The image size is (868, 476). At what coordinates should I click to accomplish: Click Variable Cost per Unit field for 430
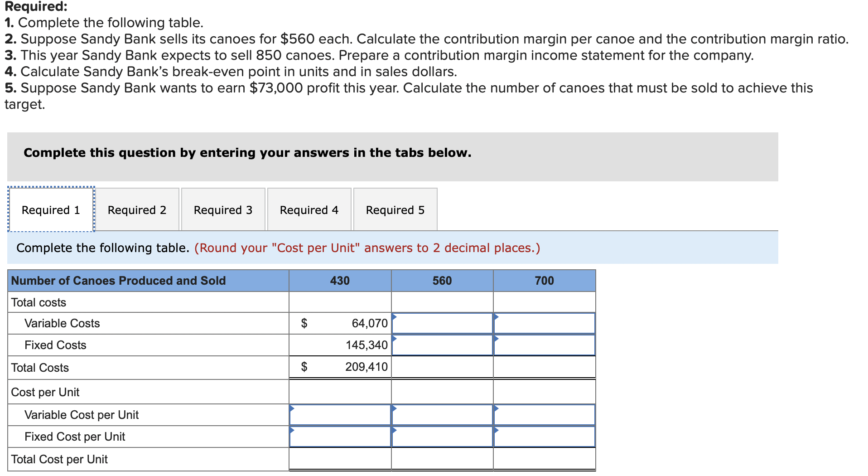(x=339, y=414)
